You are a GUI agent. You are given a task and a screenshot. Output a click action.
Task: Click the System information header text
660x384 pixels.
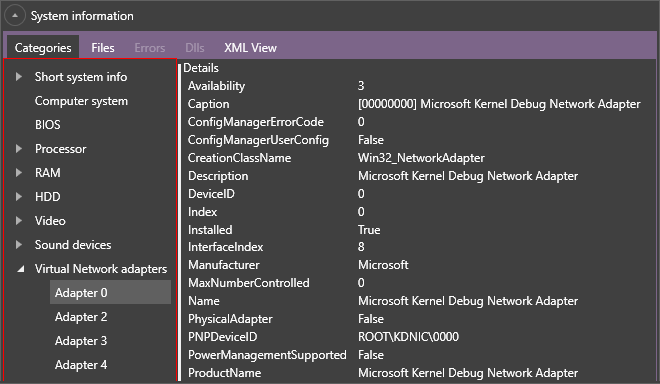pyautogui.click(x=82, y=16)
